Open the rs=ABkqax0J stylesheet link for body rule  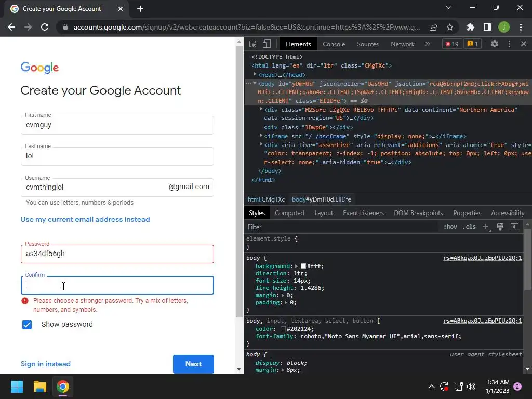tap(483, 258)
